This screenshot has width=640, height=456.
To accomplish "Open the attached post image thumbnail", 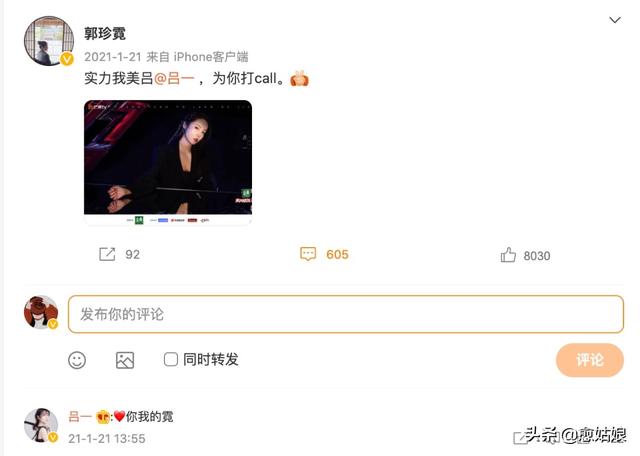I will 168,162.
